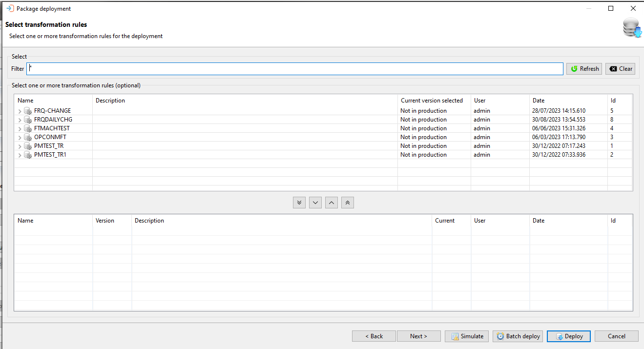Click the Package deployment title bar icon
Screen dimensions: 644x349
[10, 8]
